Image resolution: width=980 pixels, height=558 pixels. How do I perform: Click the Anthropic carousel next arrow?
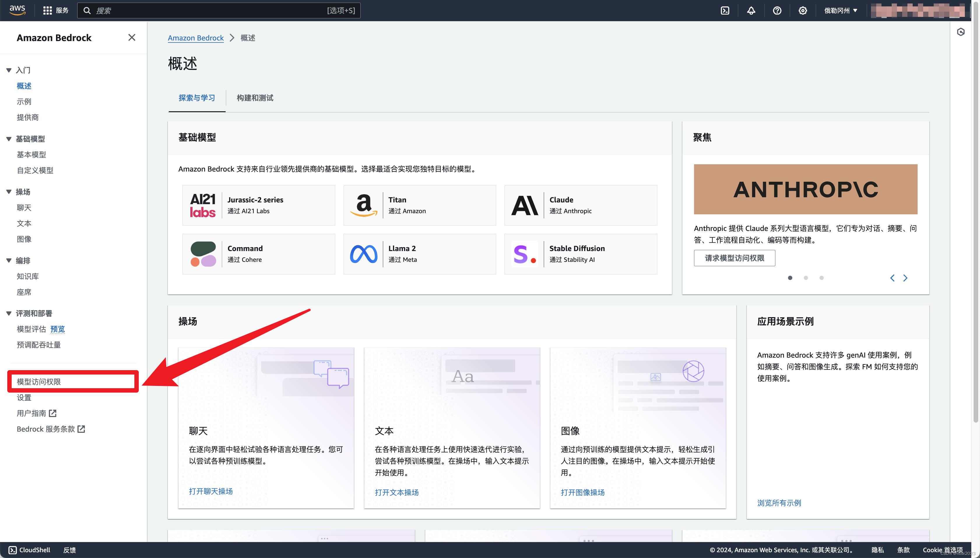(906, 277)
